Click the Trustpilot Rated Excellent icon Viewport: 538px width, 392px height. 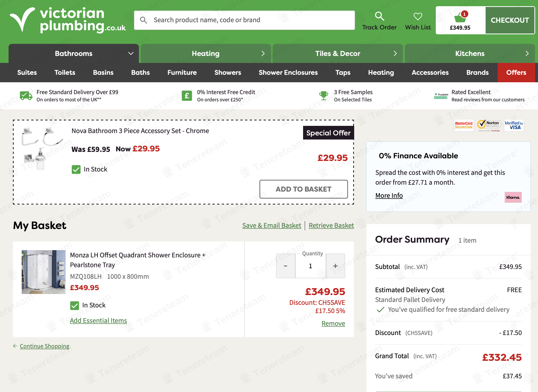tap(441, 96)
